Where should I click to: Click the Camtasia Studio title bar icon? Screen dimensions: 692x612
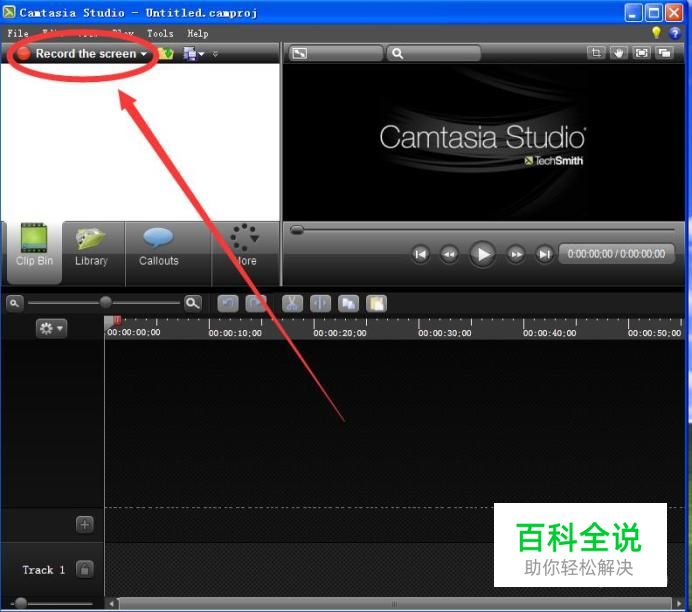pyautogui.click(x=9, y=11)
